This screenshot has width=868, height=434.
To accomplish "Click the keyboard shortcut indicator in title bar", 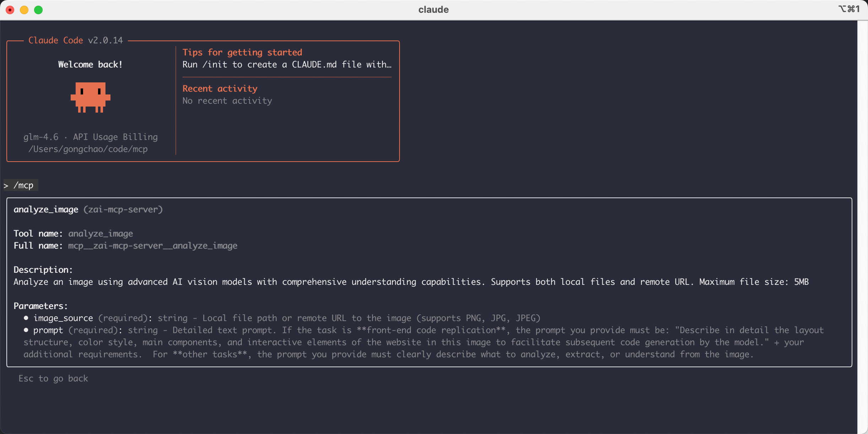I will 849,9.
